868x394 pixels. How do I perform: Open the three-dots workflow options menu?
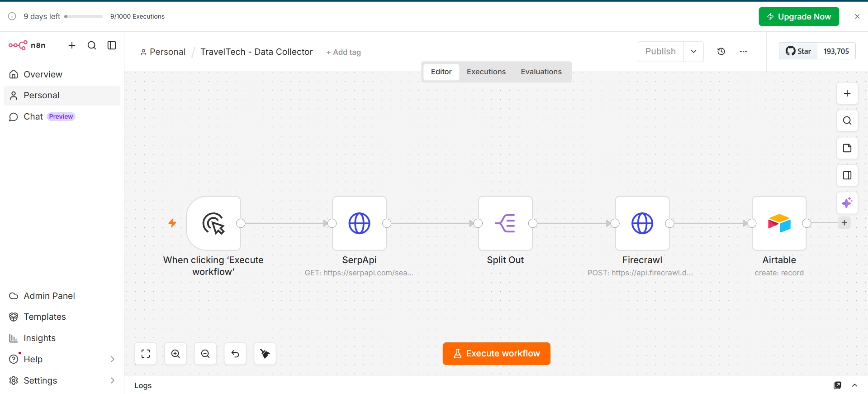coord(743,52)
